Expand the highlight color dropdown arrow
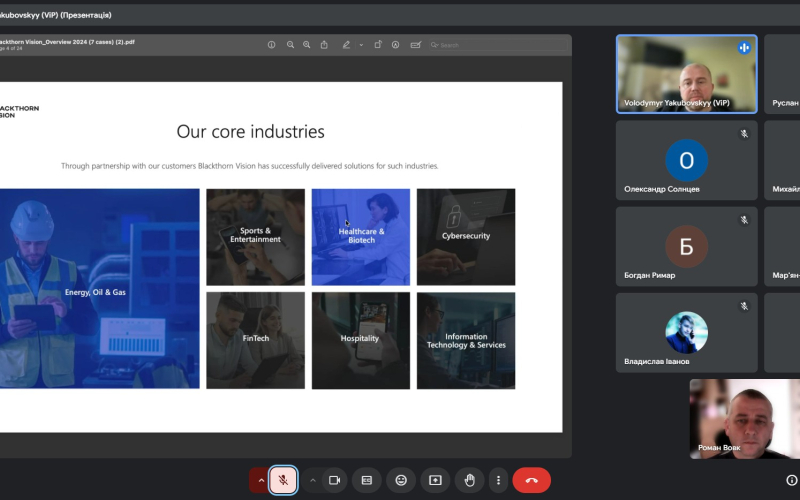800x500 pixels. coord(361,45)
